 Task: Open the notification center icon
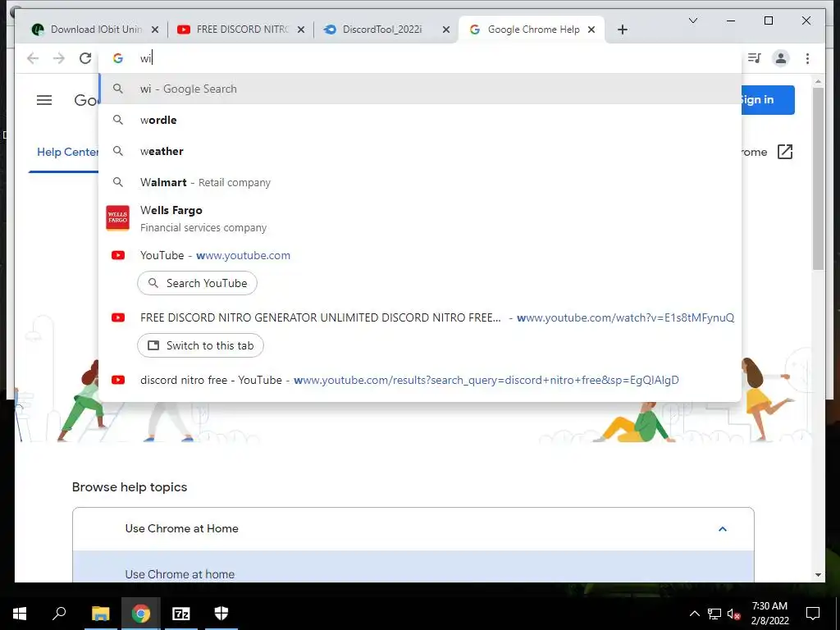813,614
